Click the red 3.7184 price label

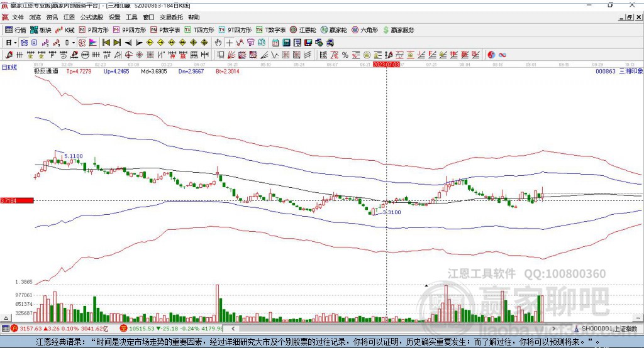17,200
